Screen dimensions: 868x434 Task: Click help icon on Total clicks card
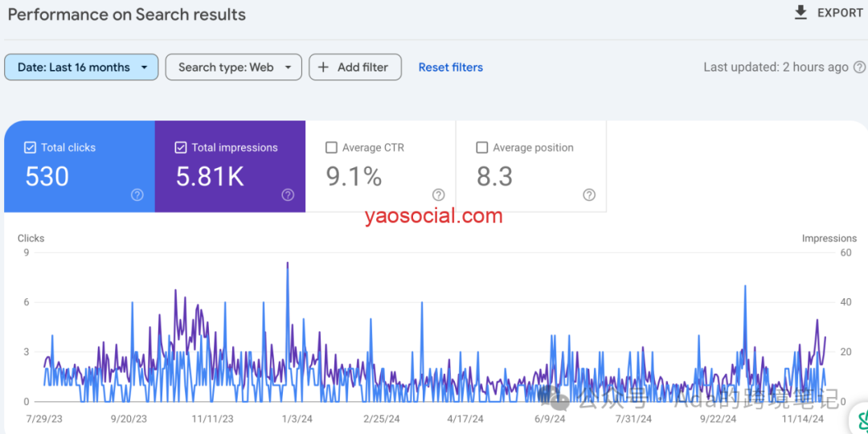[137, 194]
